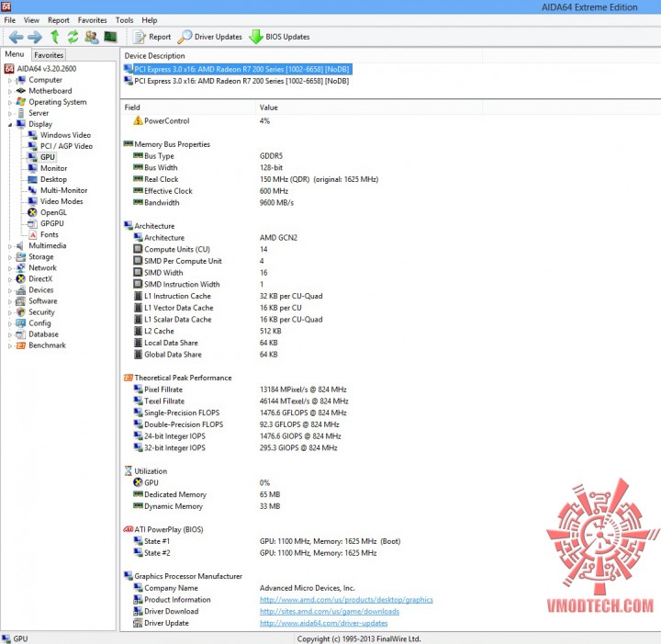Select the highlighted first Radeon R7 device

pyautogui.click(x=238, y=69)
